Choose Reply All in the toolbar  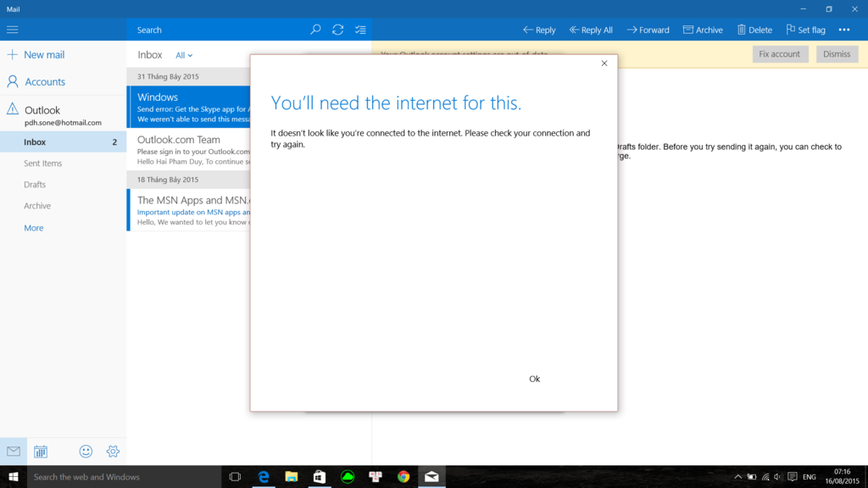(591, 30)
